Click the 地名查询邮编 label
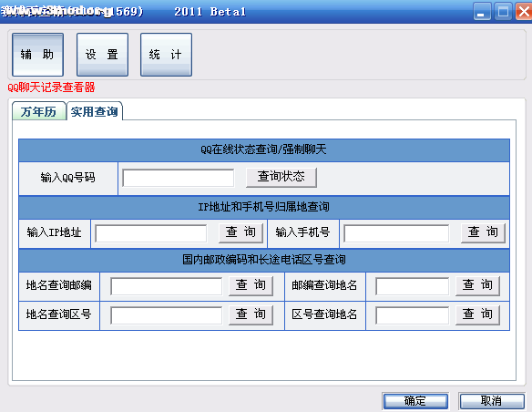532x412 pixels. pos(59,285)
